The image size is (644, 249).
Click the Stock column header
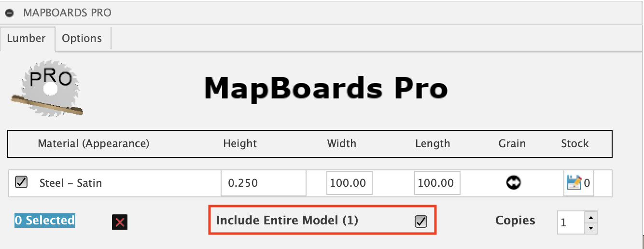click(574, 143)
